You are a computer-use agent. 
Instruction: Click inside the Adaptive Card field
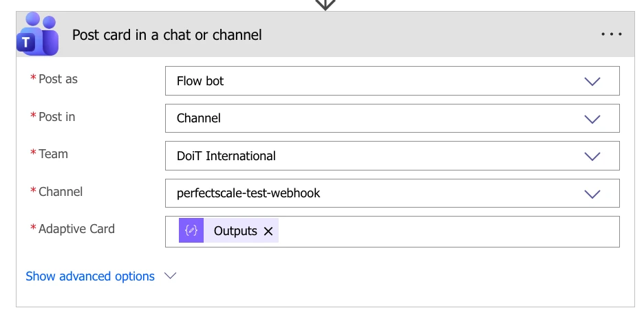[x=392, y=232]
